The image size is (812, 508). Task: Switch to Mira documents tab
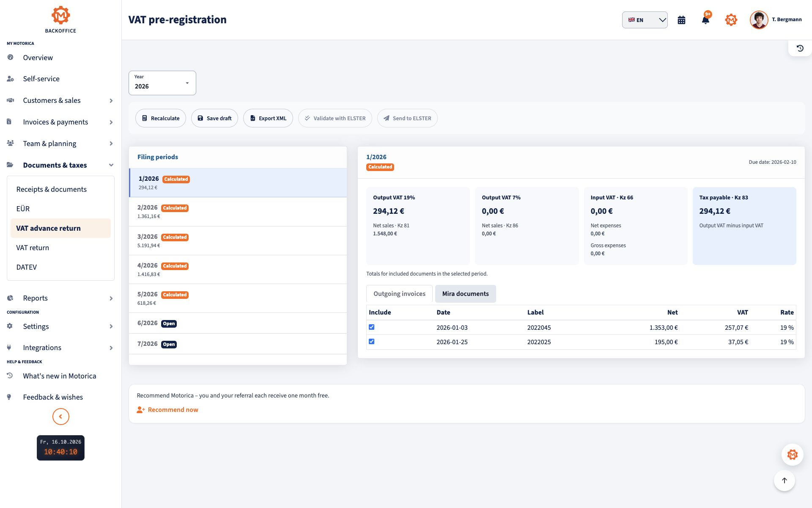(465, 294)
